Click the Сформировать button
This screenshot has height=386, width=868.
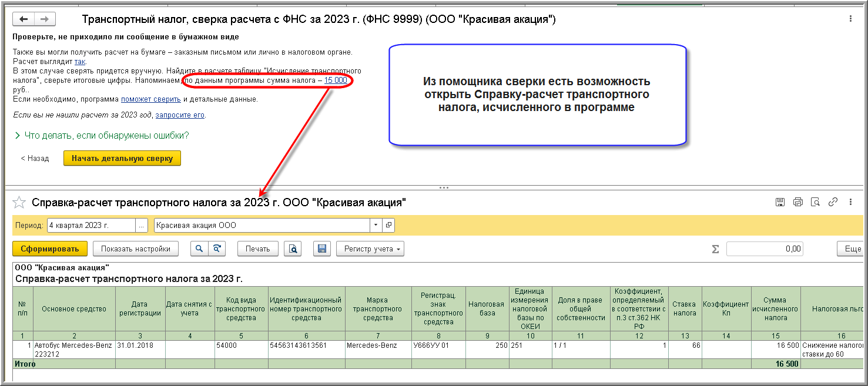point(50,249)
